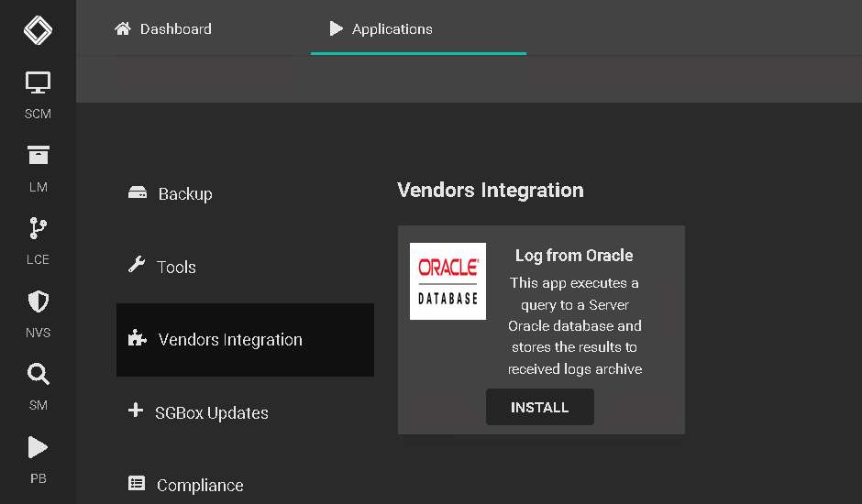The height and width of the screenshot is (504, 862).
Task: Click the PB sidebar label
Action: coord(38,478)
